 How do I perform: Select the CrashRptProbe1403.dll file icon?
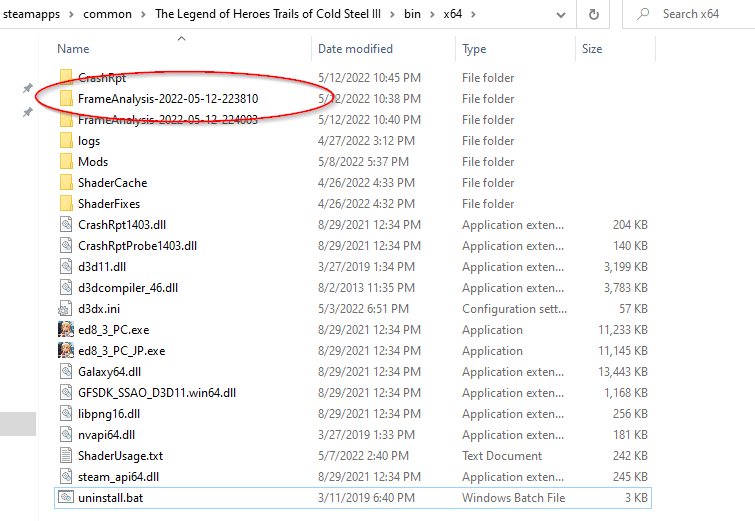66,246
